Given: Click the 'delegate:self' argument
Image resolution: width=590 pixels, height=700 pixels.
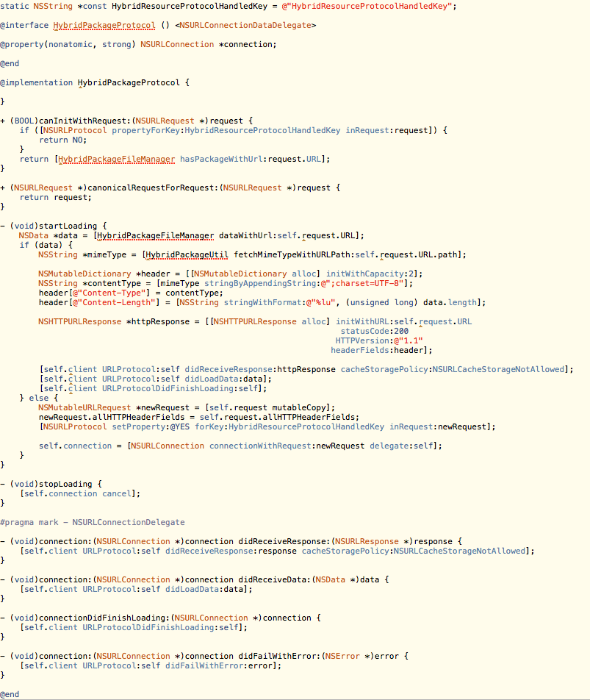Looking at the screenshot, I should 401,446.
